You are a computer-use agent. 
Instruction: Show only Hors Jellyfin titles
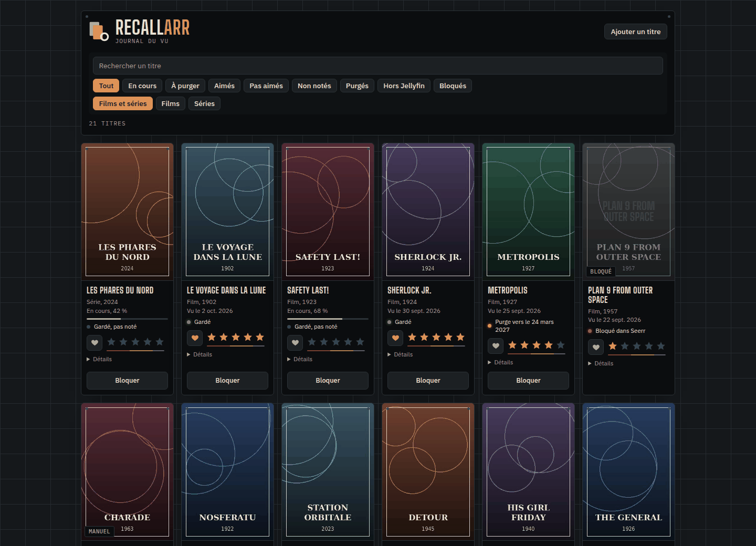pos(404,86)
